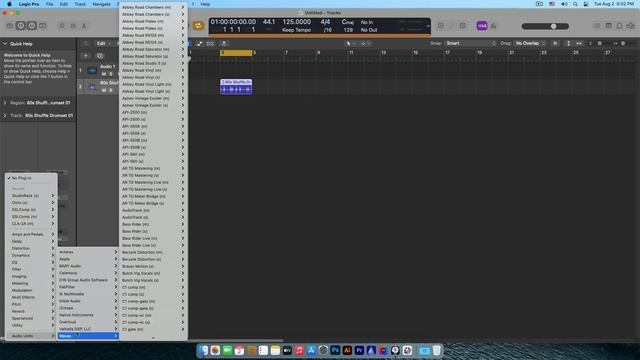640x360 pixels.
Task: Open Finder from the Dock
Action: [x=203, y=350]
